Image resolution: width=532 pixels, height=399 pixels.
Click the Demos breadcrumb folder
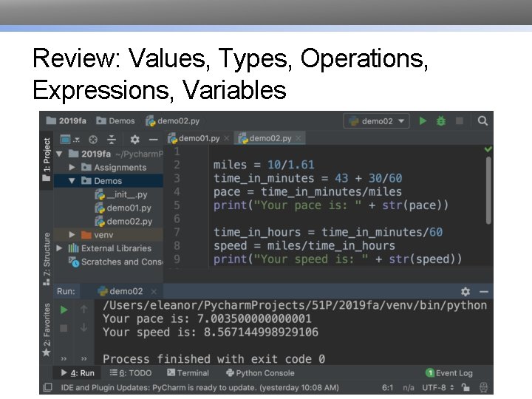(x=115, y=120)
